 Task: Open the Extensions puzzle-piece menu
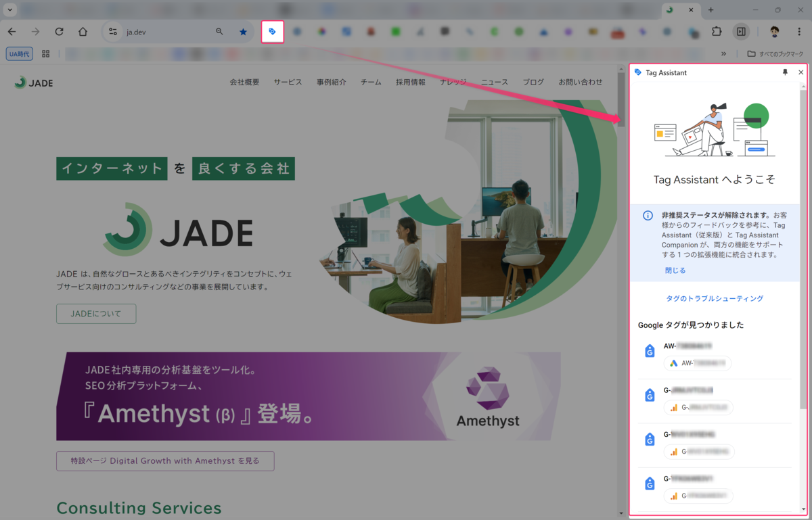717,32
